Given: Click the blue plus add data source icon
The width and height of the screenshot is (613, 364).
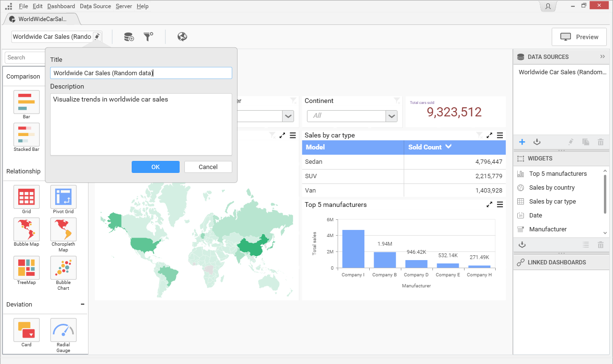Looking at the screenshot, I should click(x=522, y=142).
